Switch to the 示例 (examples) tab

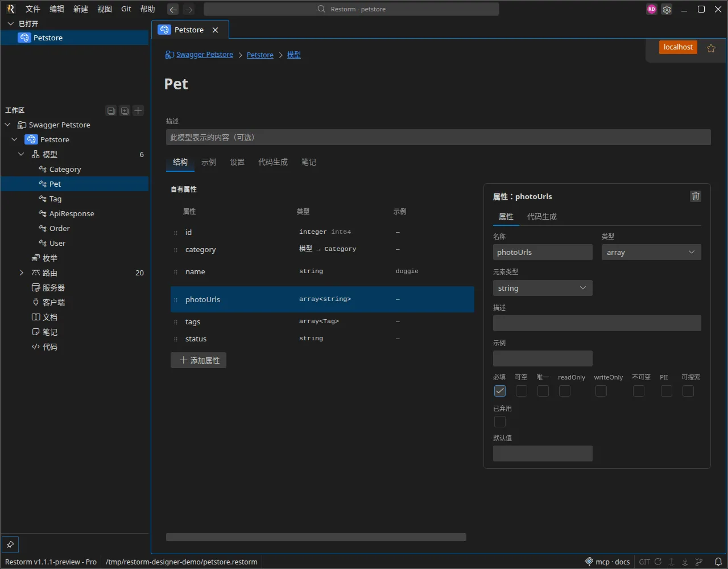point(209,162)
